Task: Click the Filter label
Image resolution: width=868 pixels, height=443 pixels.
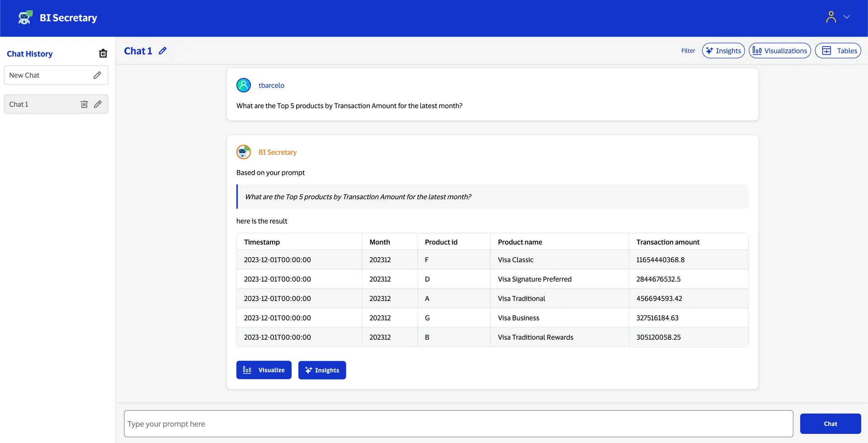Action: point(688,51)
